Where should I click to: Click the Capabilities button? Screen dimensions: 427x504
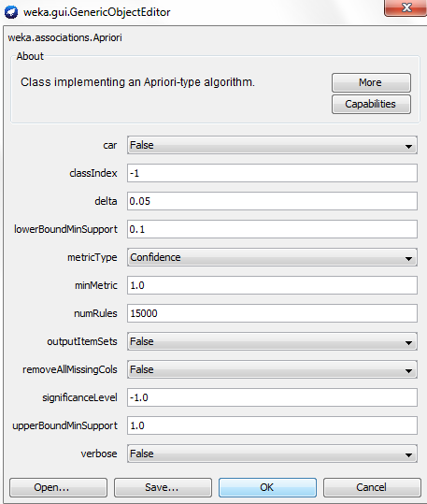371,104
